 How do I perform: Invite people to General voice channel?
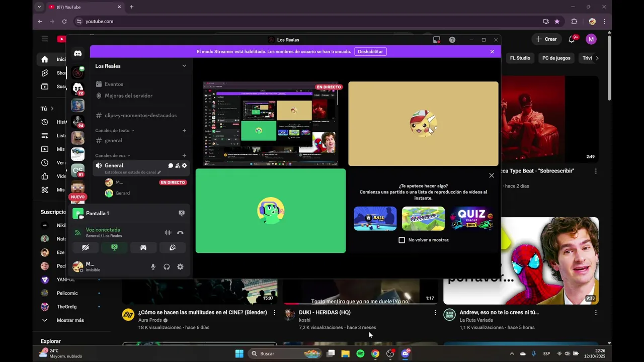pos(178,165)
